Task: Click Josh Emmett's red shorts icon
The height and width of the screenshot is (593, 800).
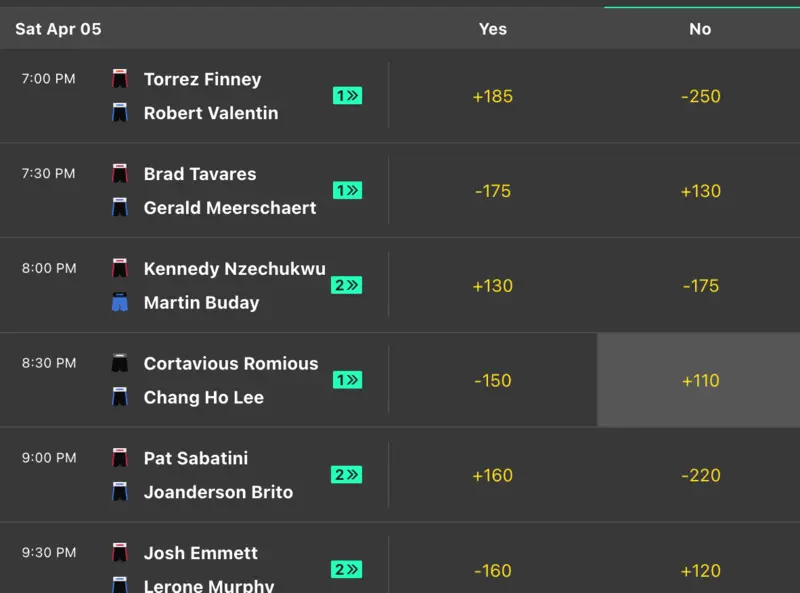Action: (120, 553)
